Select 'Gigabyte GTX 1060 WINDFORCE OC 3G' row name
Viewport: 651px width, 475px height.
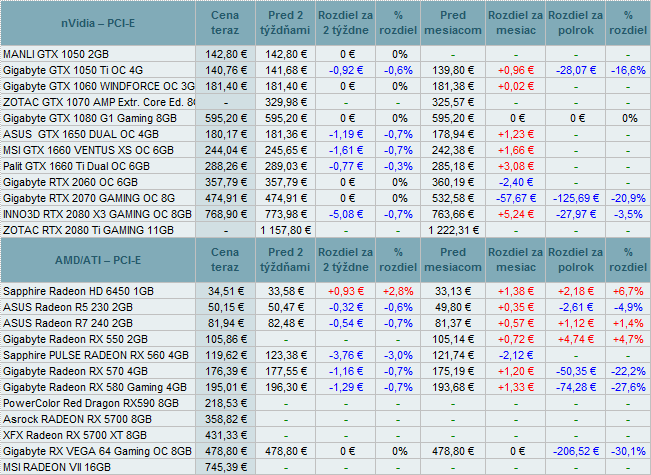(x=99, y=86)
